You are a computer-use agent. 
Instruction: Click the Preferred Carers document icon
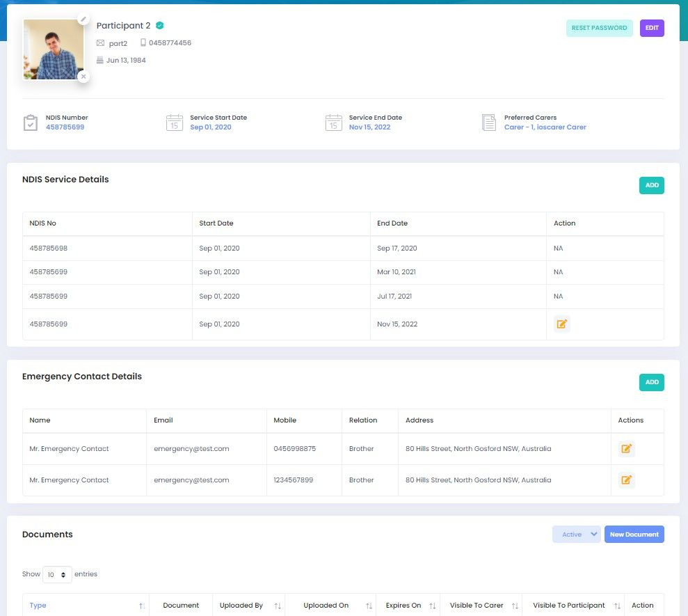pos(489,123)
